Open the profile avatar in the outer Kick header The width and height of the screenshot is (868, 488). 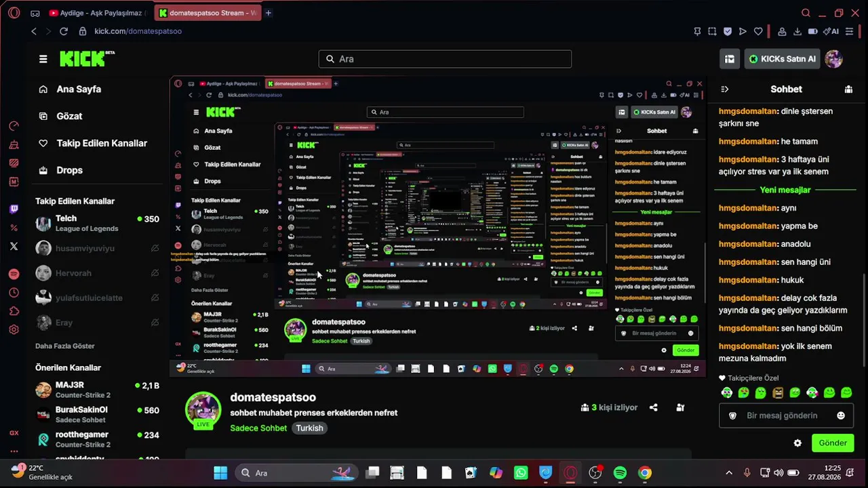click(x=833, y=59)
